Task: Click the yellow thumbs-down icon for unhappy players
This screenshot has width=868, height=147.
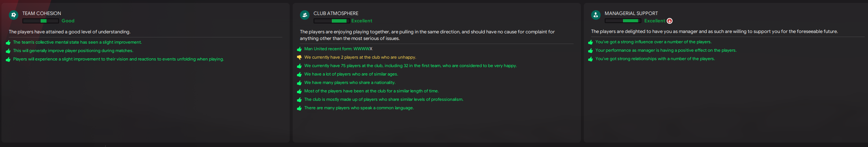Action: pos(299,58)
